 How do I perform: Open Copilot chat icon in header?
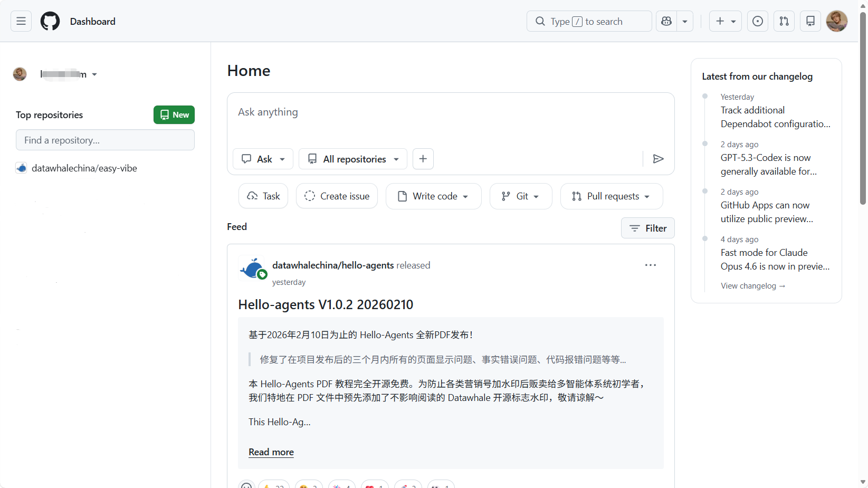pyautogui.click(x=666, y=21)
